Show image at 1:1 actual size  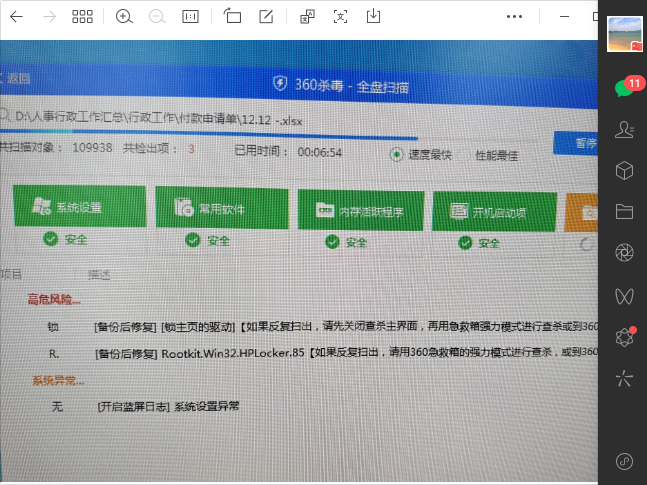[190, 17]
